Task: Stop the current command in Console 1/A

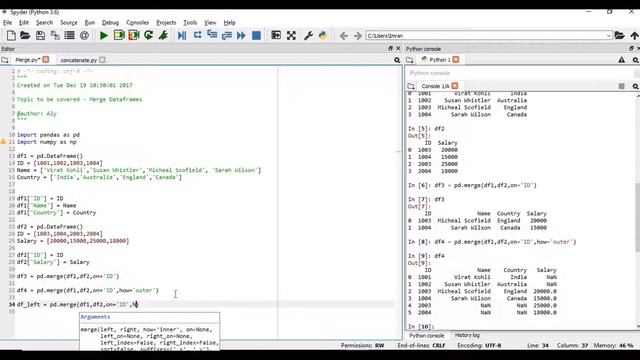Action: pyautogui.click(x=621, y=86)
